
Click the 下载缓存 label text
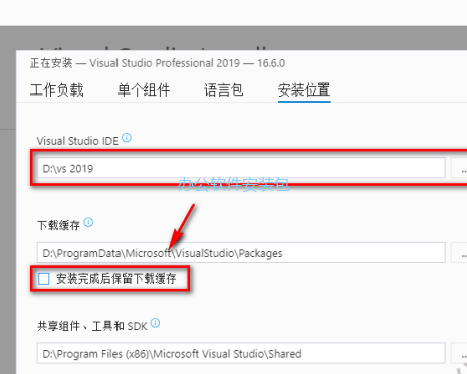(x=59, y=225)
